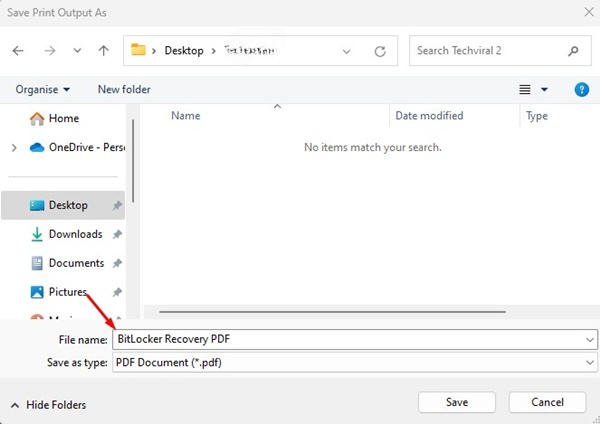
Task: Go forward using the right arrow
Action: click(50, 51)
